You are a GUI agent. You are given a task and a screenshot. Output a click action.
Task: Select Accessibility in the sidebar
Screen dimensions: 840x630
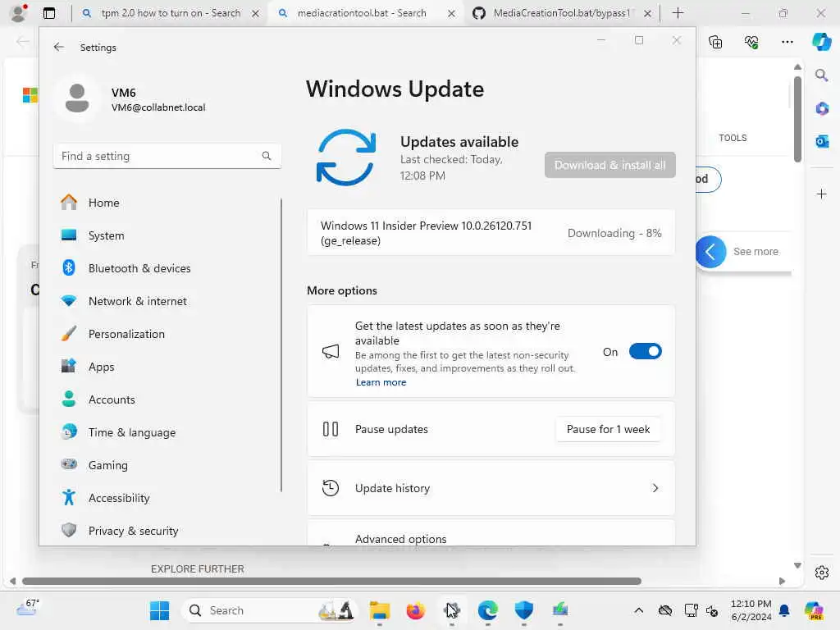pyautogui.click(x=167, y=498)
